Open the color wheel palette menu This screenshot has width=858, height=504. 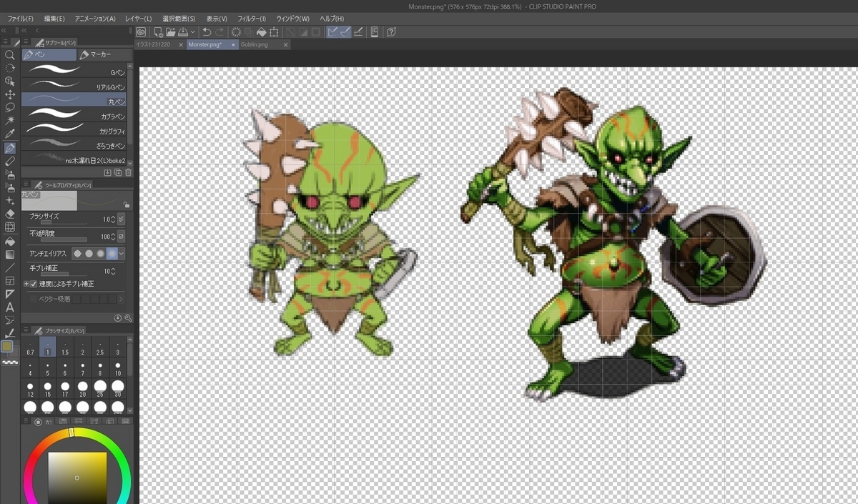tap(26, 422)
